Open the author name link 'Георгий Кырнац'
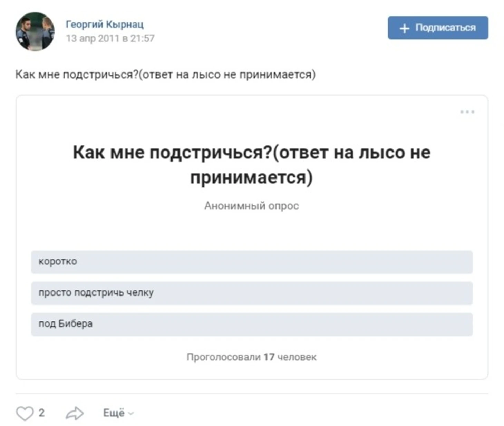Screen dimensions: 504x426 (x=105, y=24)
